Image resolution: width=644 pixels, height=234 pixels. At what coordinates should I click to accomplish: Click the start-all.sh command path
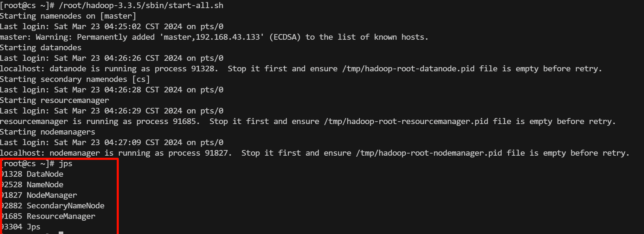click(x=141, y=6)
